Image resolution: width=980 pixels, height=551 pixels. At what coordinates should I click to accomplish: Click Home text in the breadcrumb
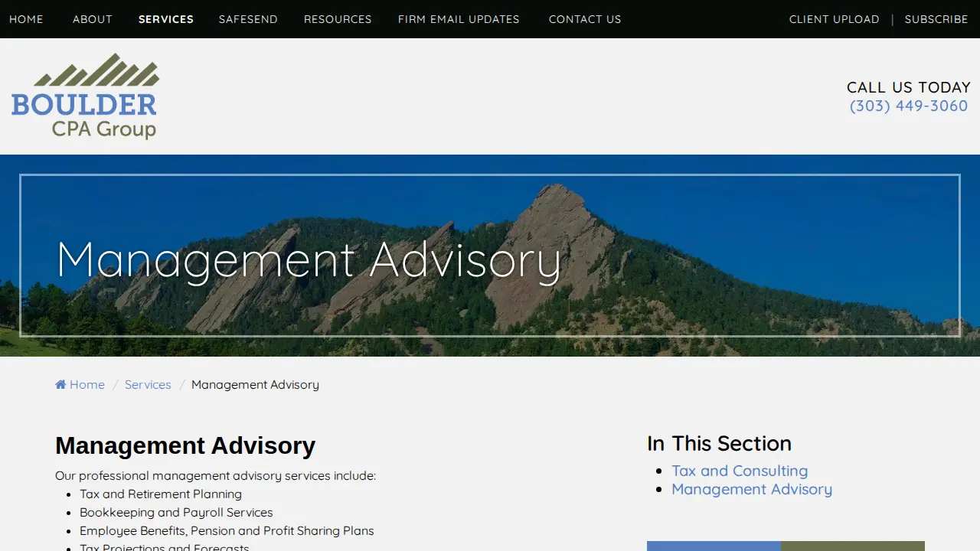[x=87, y=385]
